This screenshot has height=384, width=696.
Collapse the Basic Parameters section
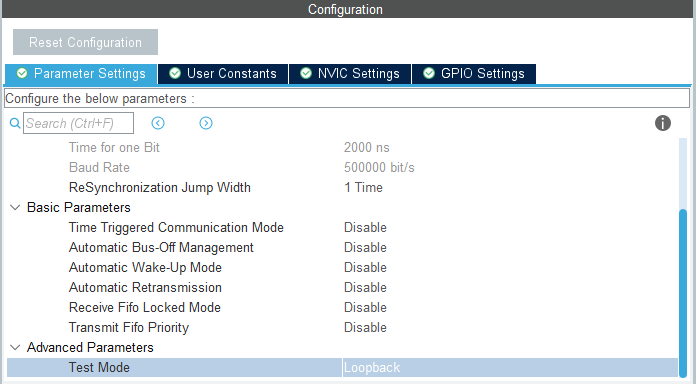(15, 207)
